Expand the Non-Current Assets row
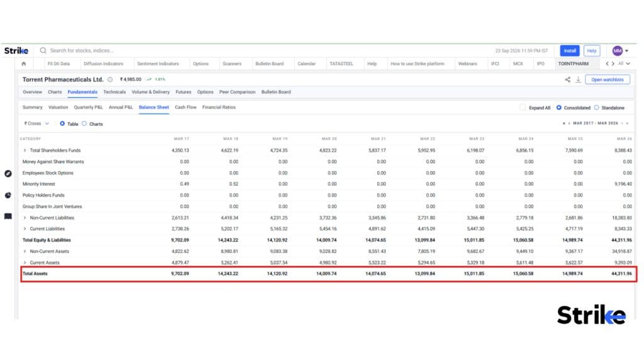This screenshot has height=341, width=644. [25, 252]
